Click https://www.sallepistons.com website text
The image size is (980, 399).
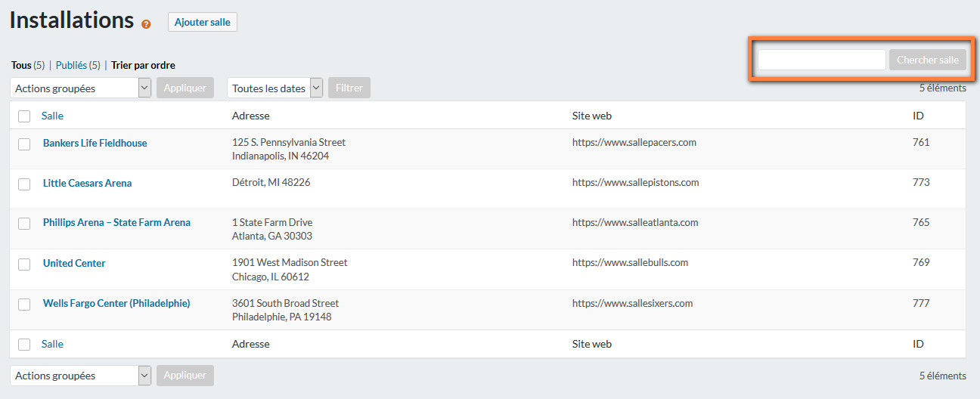(x=635, y=182)
